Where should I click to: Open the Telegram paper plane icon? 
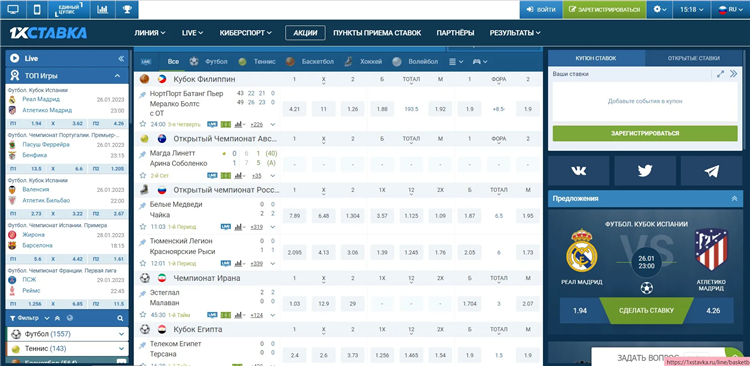(x=711, y=171)
